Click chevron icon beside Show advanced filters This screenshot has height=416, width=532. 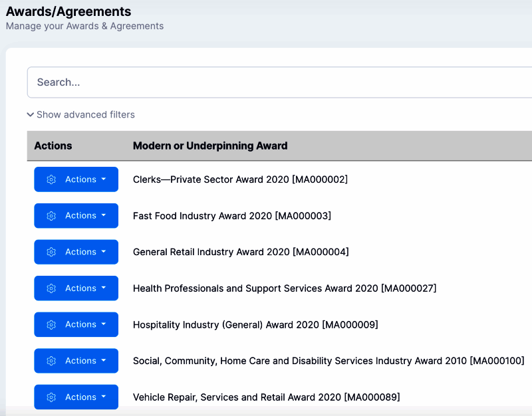click(31, 115)
